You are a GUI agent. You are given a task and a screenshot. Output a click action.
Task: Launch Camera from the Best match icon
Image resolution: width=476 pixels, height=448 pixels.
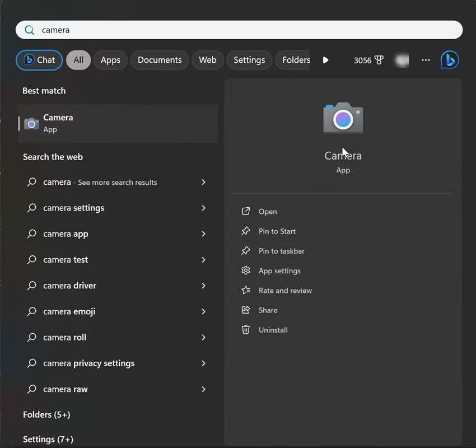point(31,123)
